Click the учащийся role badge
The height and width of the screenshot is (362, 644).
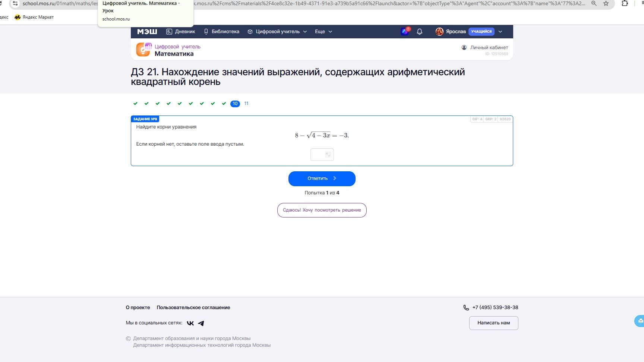(481, 32)
